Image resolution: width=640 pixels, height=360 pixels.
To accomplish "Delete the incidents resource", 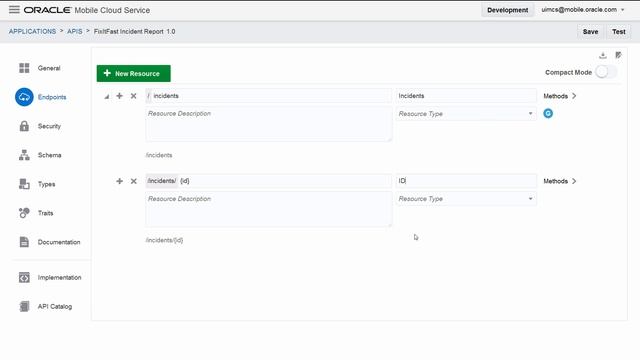I will click(133, 96).
